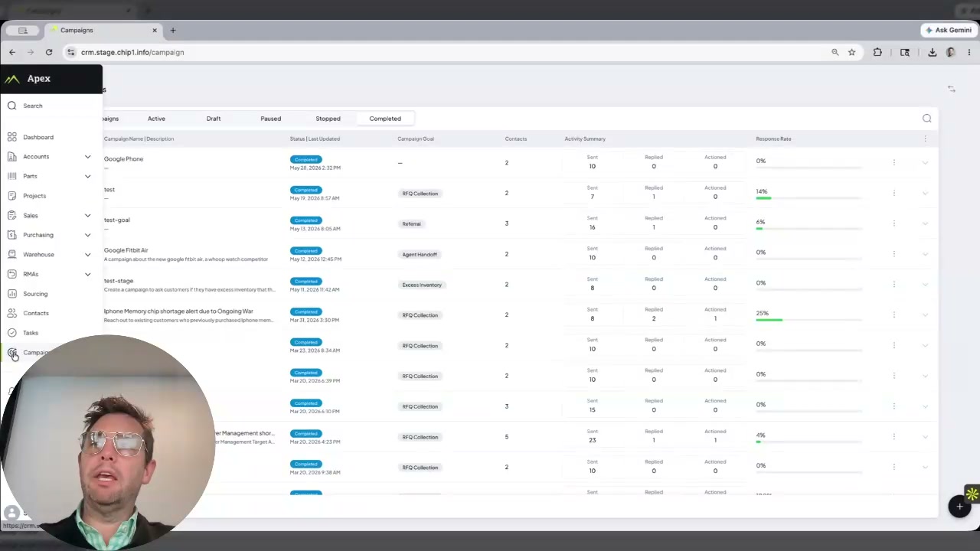Open the Google Fitbit Air campaign
980x551 pixels.
[x=126, y=250]
